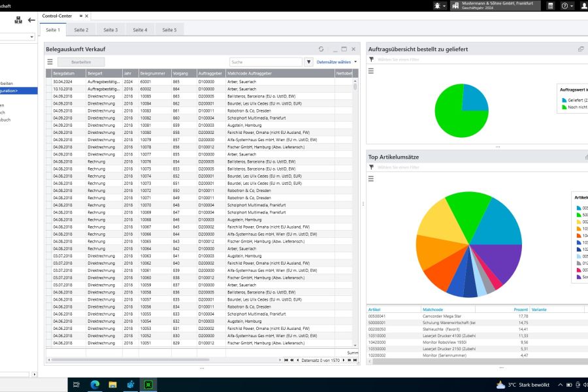The width and height of the screenshot is (588, 392).
Task: Sort by the Matchcode Auftraggeber column header
Action: (280, 73)
